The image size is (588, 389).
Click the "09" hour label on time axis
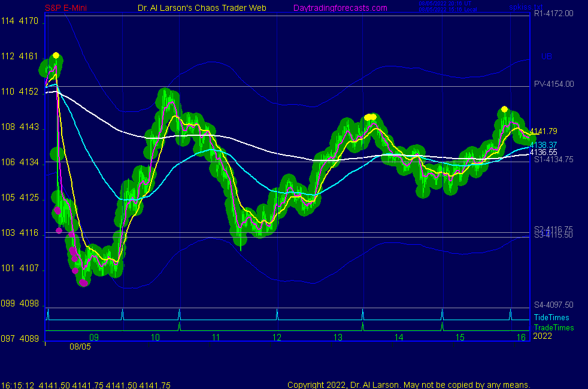[94, 338]
